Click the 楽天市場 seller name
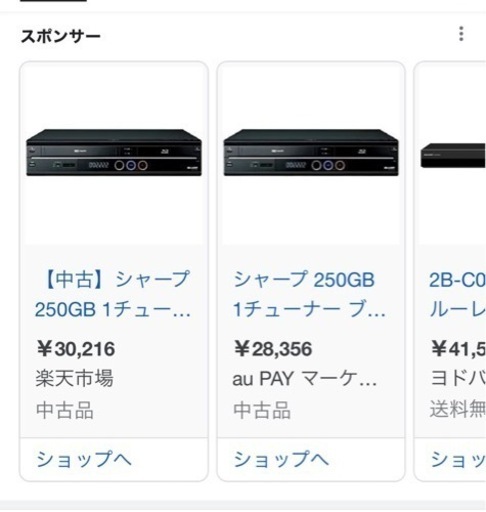This screenshot has height=512, width=486. pos(75,378)
